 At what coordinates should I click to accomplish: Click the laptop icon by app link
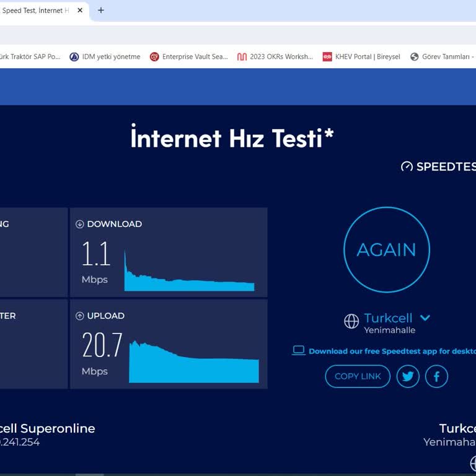(x=299, y=350)
